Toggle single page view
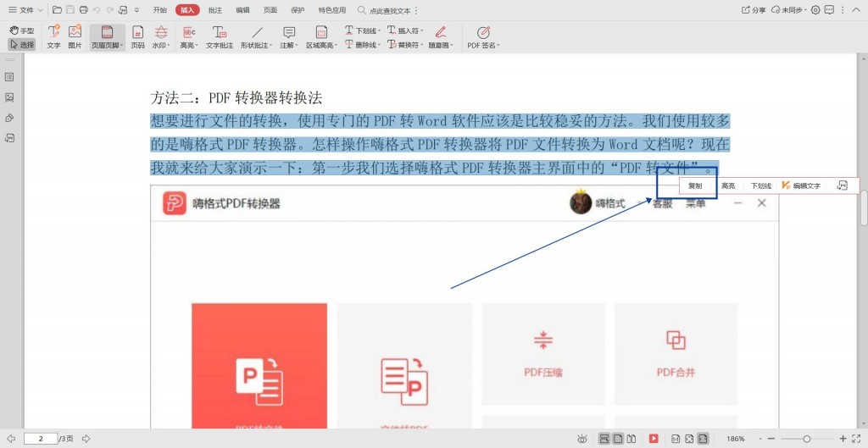The image size is (868, 448). click(x=618, y=439)
